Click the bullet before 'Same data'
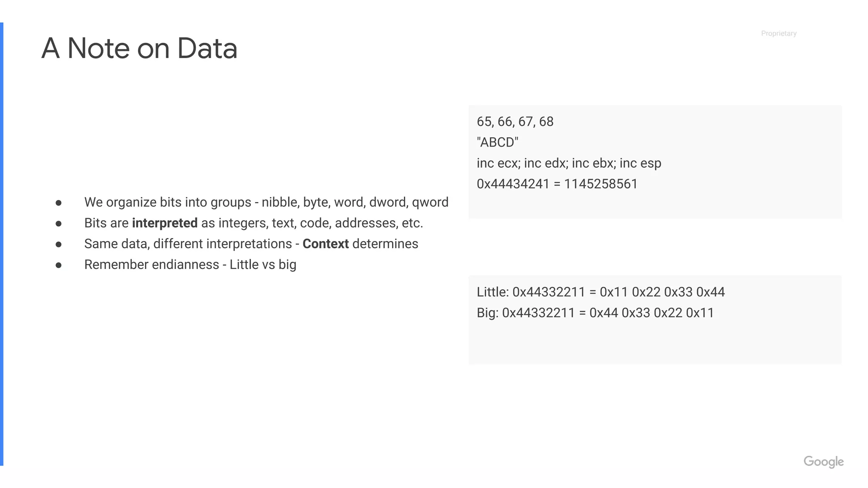868x488 pixels. (58, 244)
